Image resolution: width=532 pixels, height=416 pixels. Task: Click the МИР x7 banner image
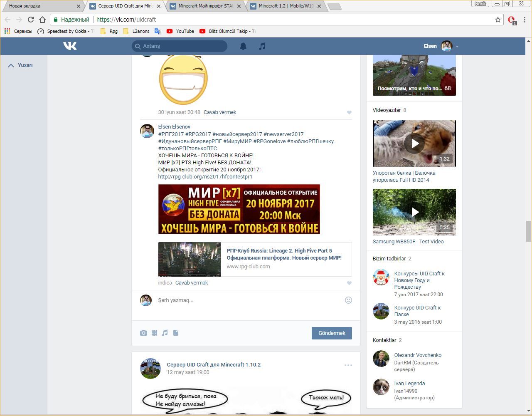pyautogui.click(x=239, y=209)
